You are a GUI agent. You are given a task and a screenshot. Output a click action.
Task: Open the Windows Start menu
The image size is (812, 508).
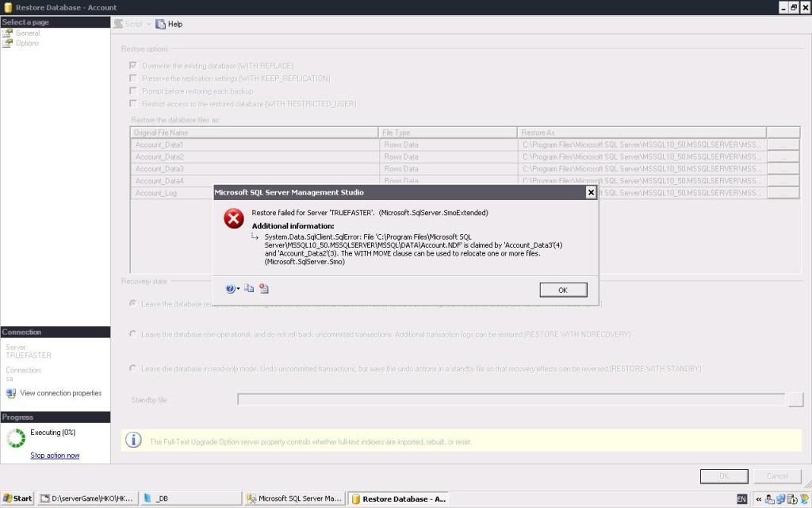pyautogui.click(x=17, y=498)
